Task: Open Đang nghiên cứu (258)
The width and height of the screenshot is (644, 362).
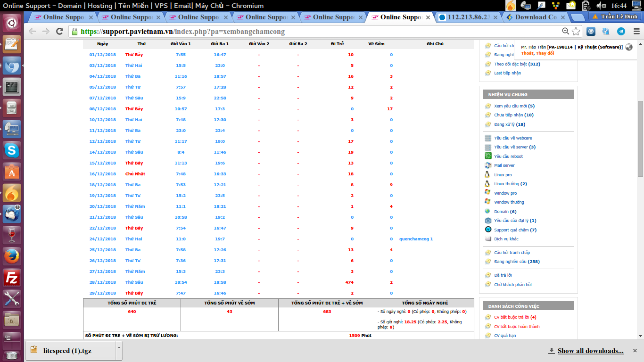Action: [x=517, y=262]
